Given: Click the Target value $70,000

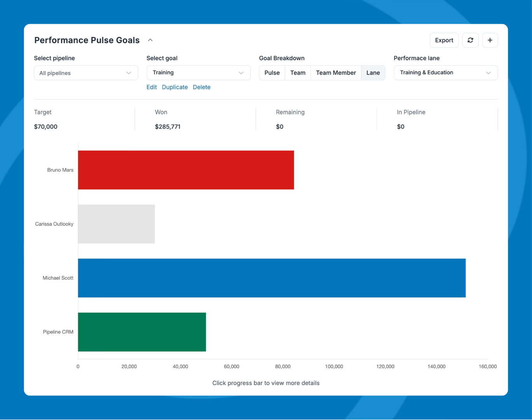Looking at the screenshot, I should pyautogui.click(x=46, y=127).
